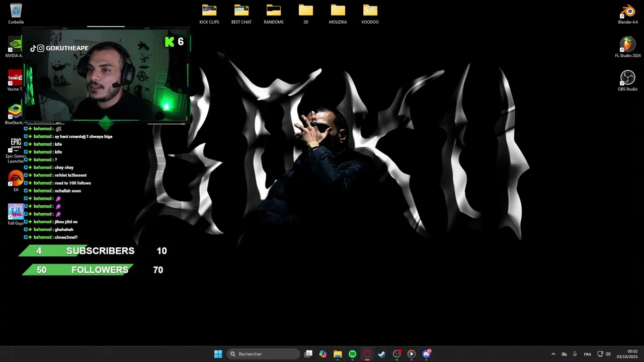
Task: Open Spotify from the taskbar
Action: 352,354
